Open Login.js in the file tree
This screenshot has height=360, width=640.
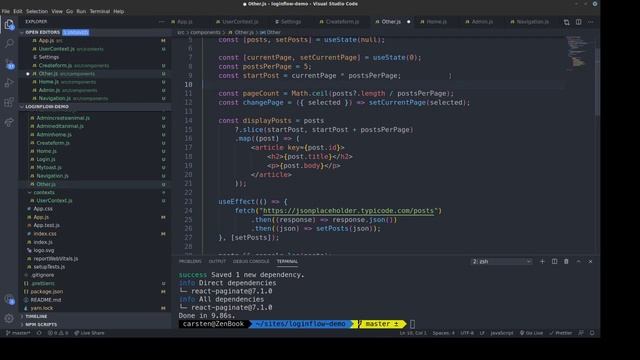[x=45, y=159]
